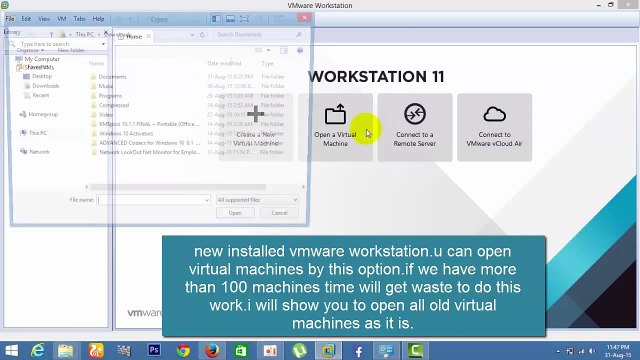
Task: Click New folder in the Open dialog
Action: coord(71,50)
